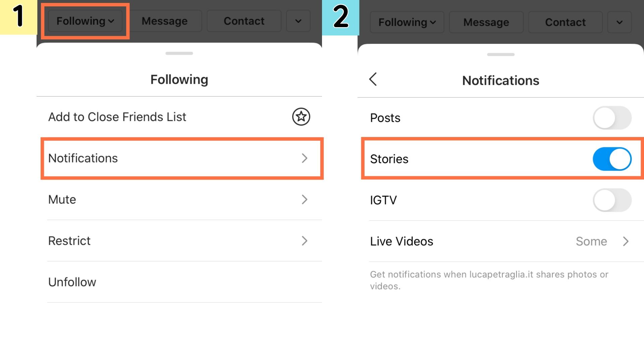Enable IGTV notifications toggle
The width and height of the screenshot is (644, 344).
click(612, 200)
